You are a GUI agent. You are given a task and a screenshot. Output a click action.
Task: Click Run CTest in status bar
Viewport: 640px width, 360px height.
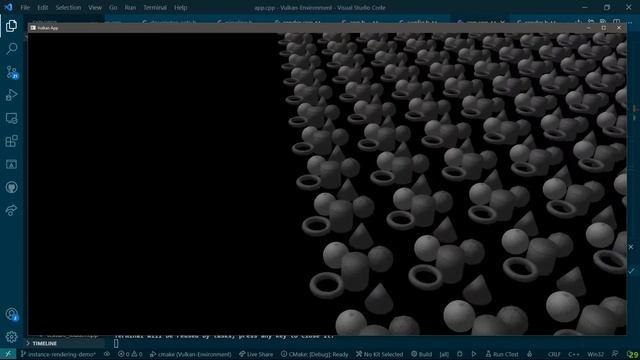pos(502,354)
